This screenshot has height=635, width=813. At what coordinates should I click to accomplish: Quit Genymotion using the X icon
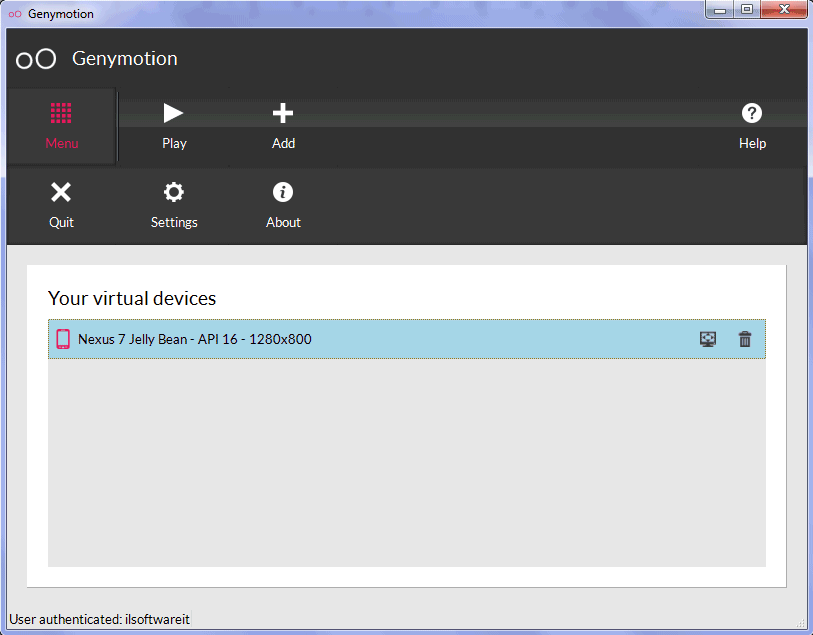(61, 192)
